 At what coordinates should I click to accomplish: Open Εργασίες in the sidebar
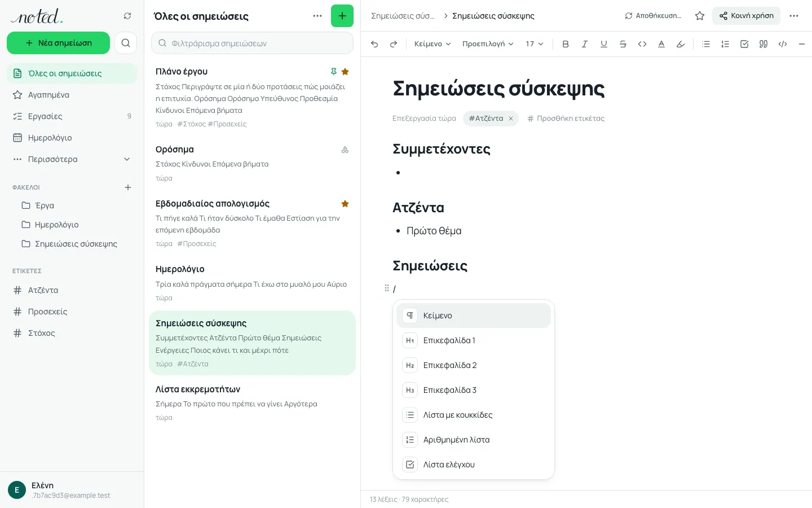(72, 116)
